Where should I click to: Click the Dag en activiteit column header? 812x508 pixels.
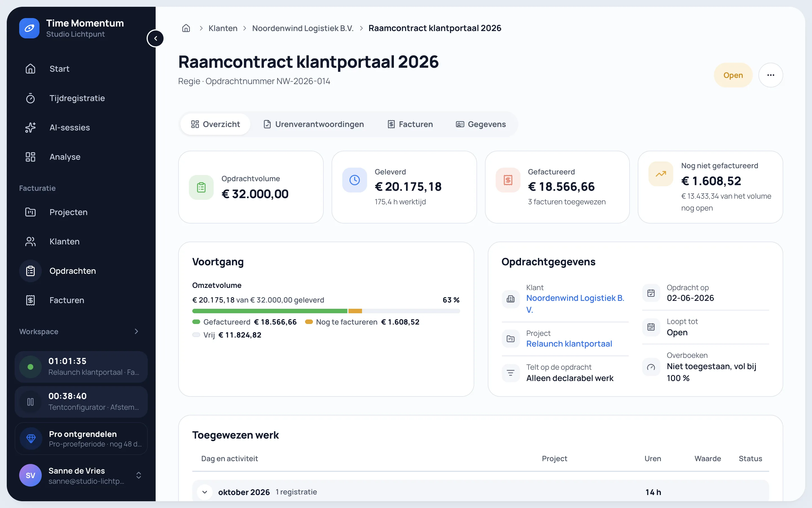(230, 459)
